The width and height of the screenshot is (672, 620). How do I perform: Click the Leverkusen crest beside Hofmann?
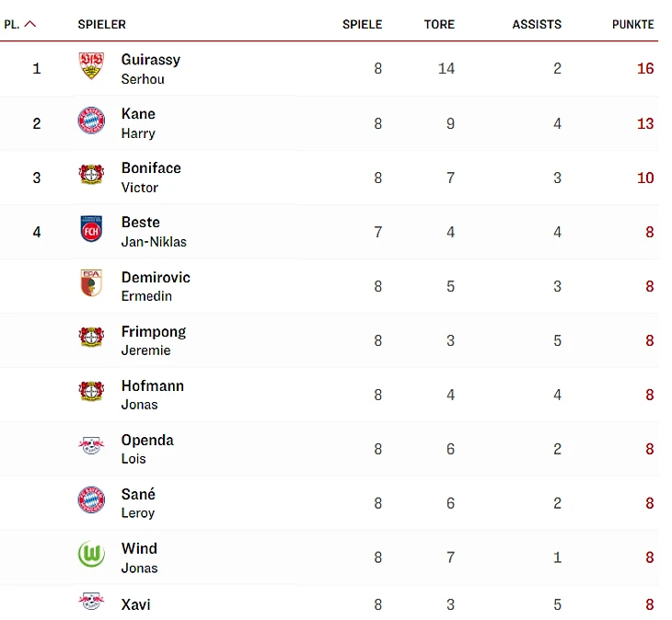pyautogui.click(x=91, y=392)
